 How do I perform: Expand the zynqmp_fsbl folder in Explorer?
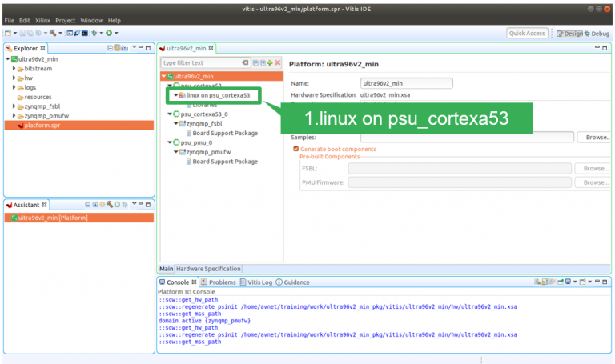pyautogui.click(x=14, y=106)
